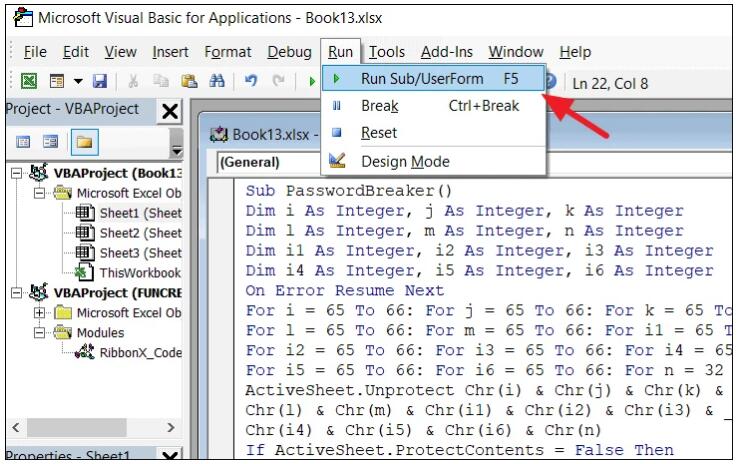Open the Debug menu

click(289, 52)
